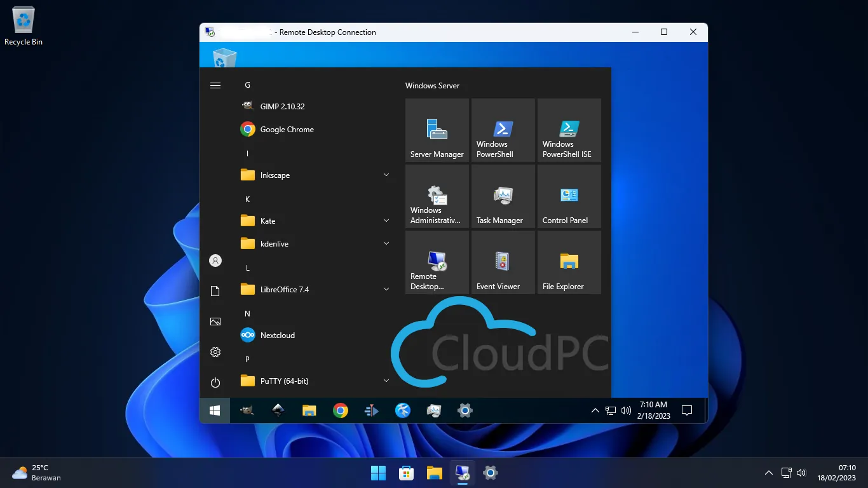Image resolution: width=868 pixels, height=488 pixels.
Task: Click GIMP icon in remote taskbar
Action: (247, 410)
